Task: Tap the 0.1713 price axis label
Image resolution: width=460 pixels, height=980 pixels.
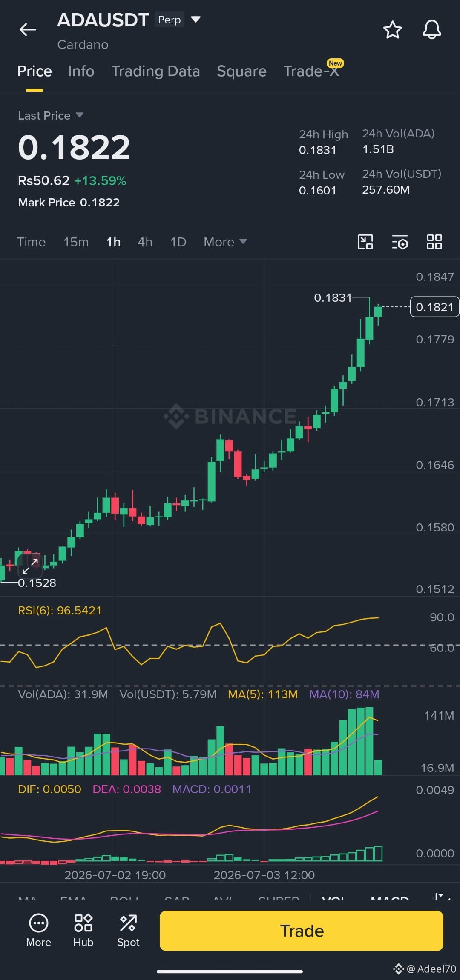Action: 435,402
